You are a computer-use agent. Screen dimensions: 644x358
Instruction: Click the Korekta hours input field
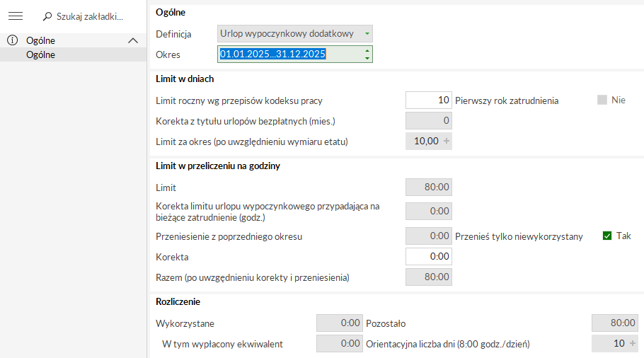pyautogui.click(x=429, y=256)
